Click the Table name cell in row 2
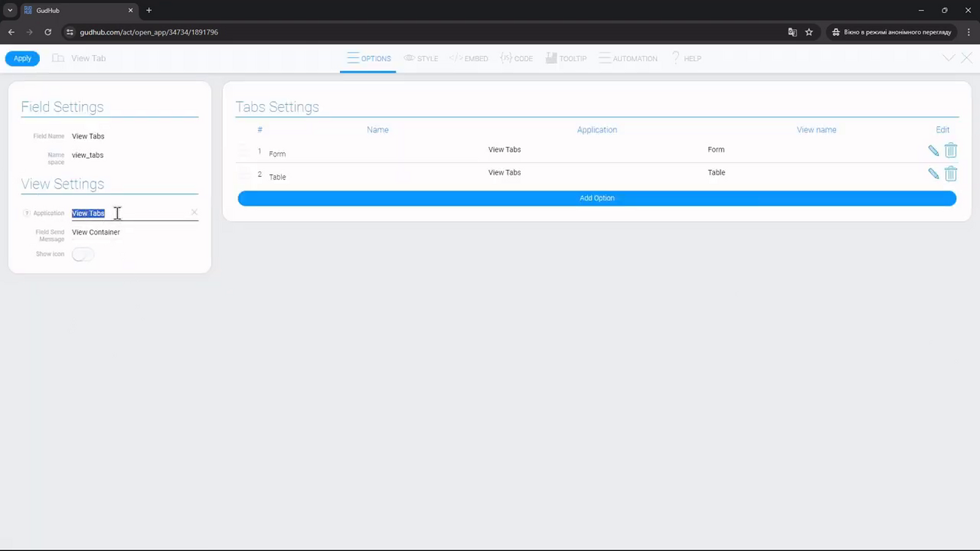 click(277, 178)
